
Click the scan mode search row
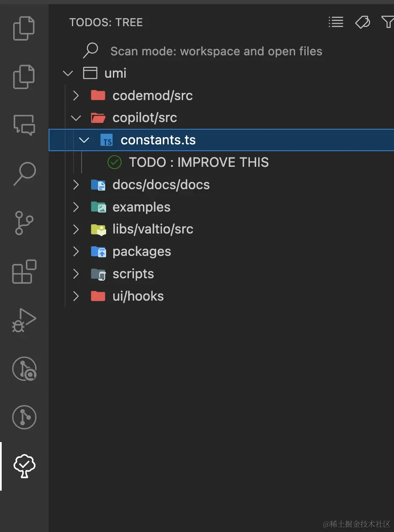click(216, 52)
